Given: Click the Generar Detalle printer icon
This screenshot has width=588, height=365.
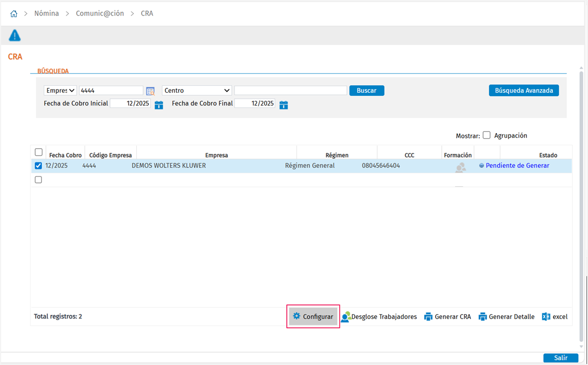Looking at the screenshot, I should (483, 317).
